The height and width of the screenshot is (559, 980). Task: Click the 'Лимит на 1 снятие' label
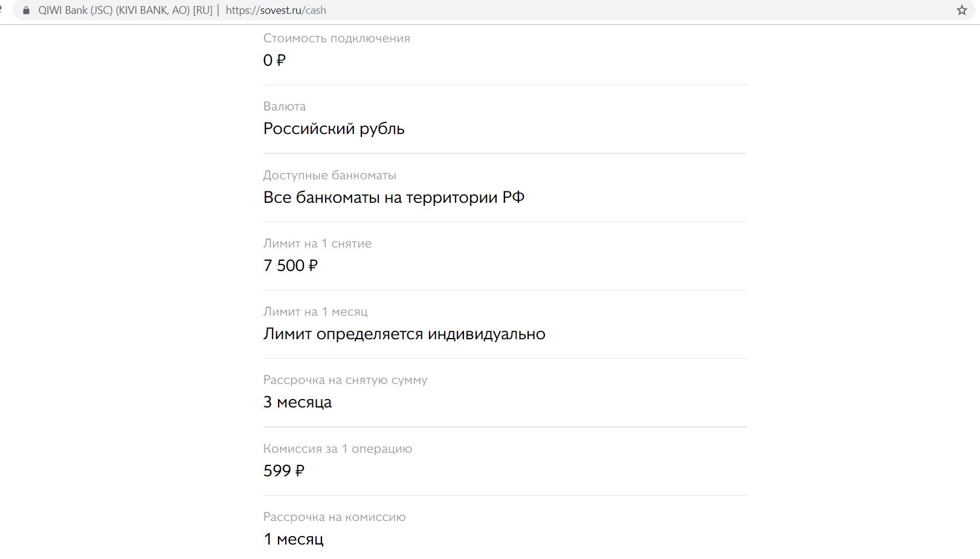click(x=317, y=243)
